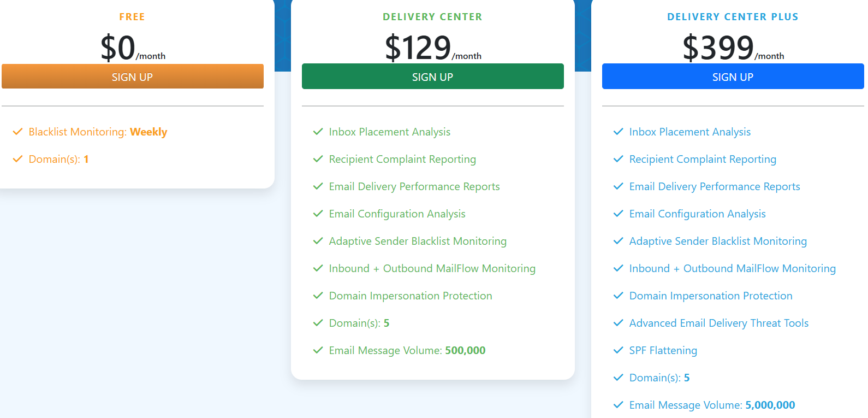The width and height of the screenshot is (868, 418).
Task: Click the checkmark beside Inbound + Outbound MailFlow Monitoring
Action: tap(318, 268)
